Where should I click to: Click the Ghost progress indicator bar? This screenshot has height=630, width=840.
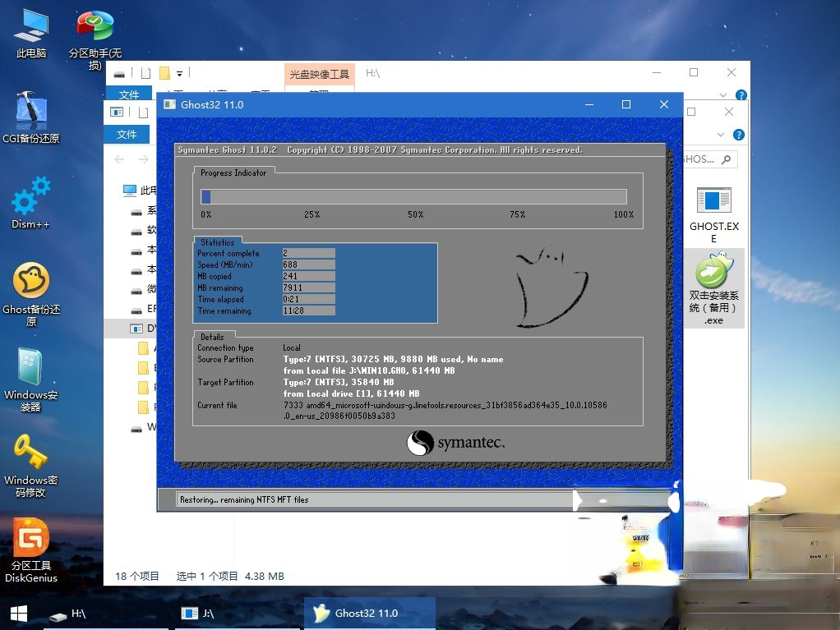click(x=413, y=197)
